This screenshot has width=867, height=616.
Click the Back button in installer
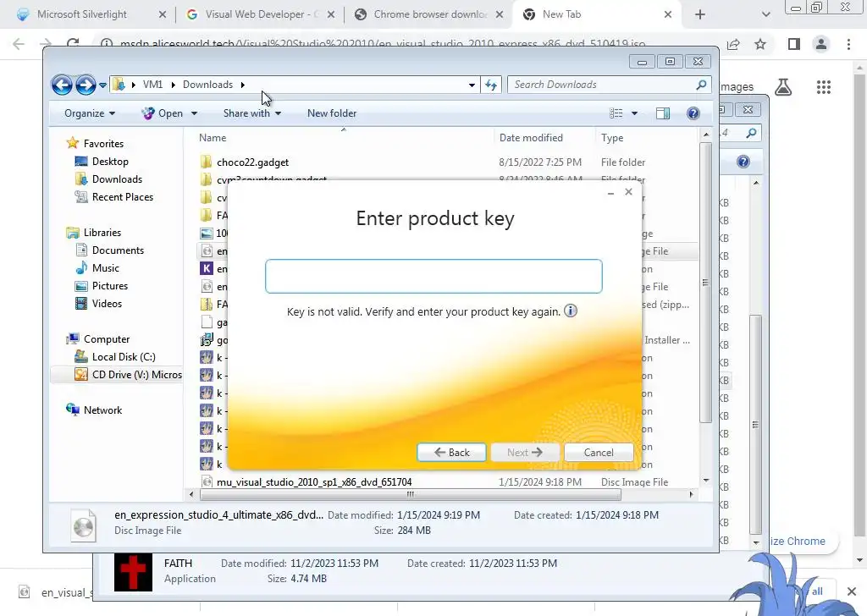coord(452,453)
